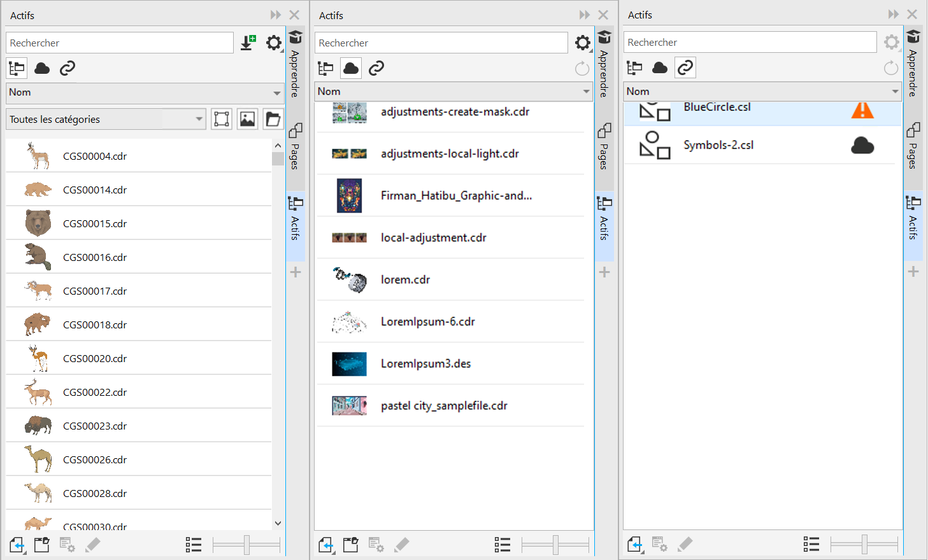This screenshot has height=560, width=928.
Task: Click the linked symbols icon in middle panel
Action: click(376, 68)
